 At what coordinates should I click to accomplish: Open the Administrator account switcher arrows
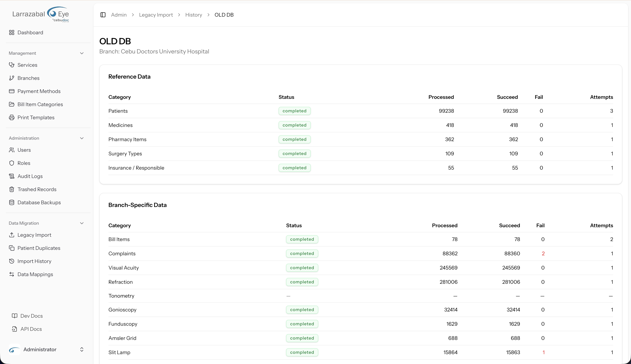click(x=82, y=349)
